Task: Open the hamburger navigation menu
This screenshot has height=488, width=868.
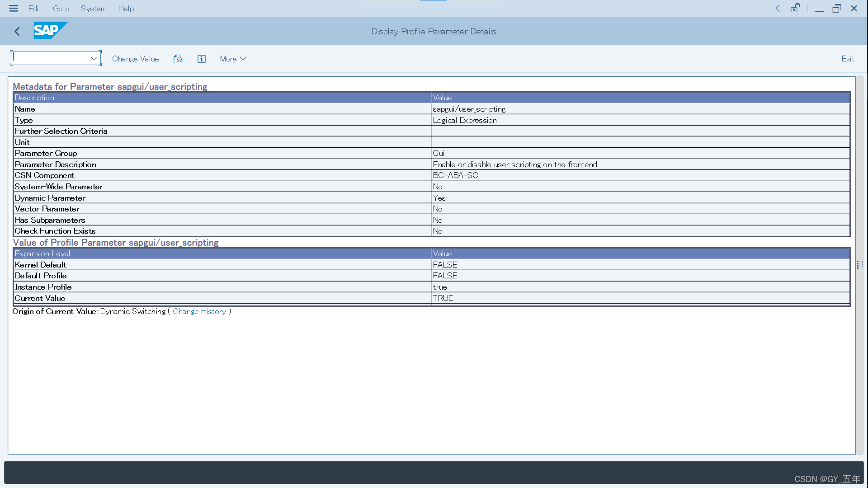Action: (x=14, y=8)
